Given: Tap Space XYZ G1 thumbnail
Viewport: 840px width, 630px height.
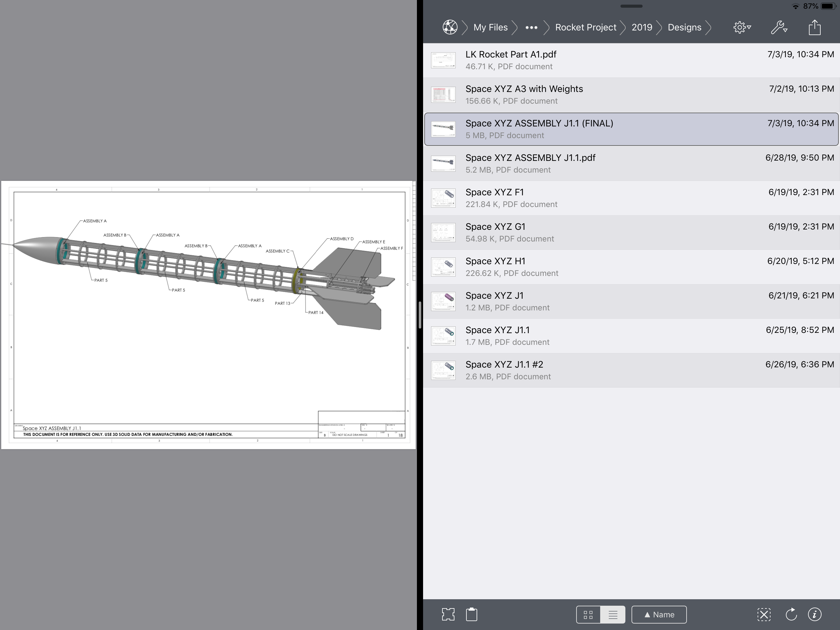Looking at the screenshot, I should pyautogui.click(x=443, y=233).
